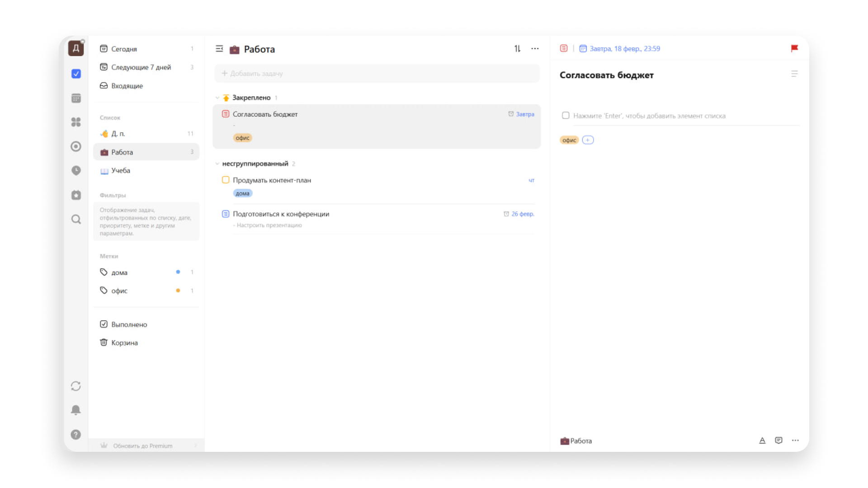Open the due date 'Завтра, 18 февр.'
The width and height of the screenshot is (868, 488).
624,49
